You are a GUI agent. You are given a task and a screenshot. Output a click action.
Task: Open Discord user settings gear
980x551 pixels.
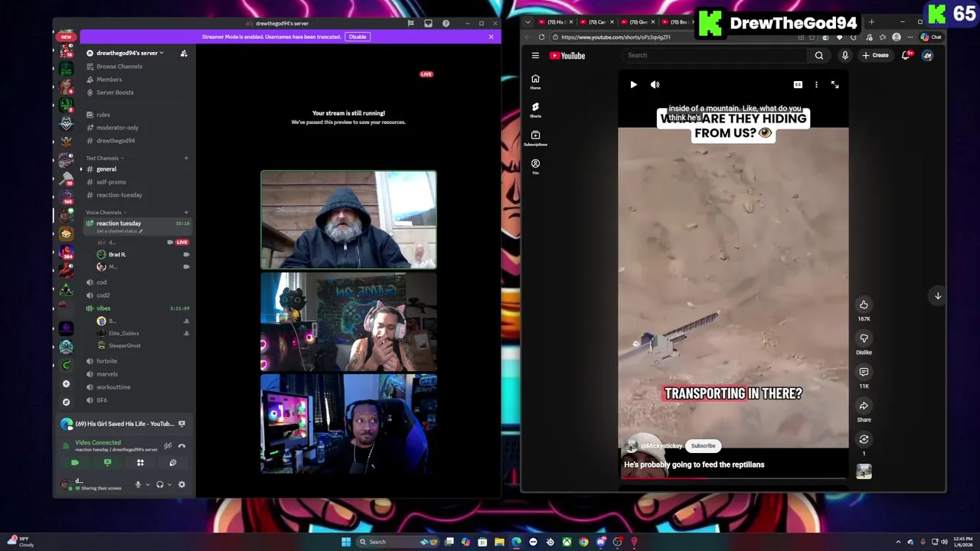(x=181, y=484)
